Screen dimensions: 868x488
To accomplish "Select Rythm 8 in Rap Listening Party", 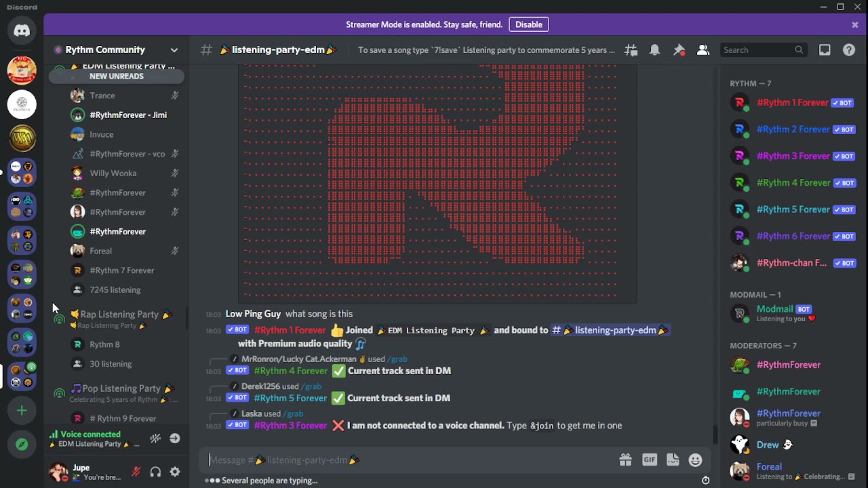I will coord(125,344).
